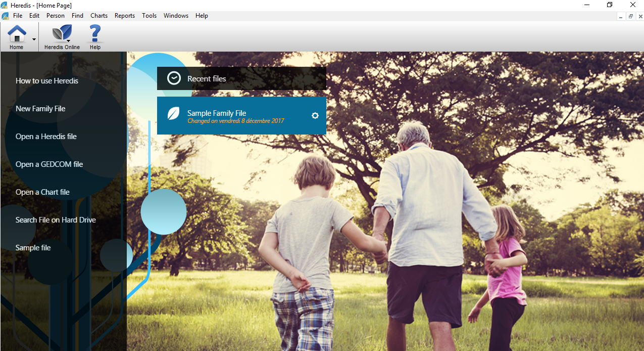Create a New Family File
This screenshot has width=644, height=351.
coord(40,109)
